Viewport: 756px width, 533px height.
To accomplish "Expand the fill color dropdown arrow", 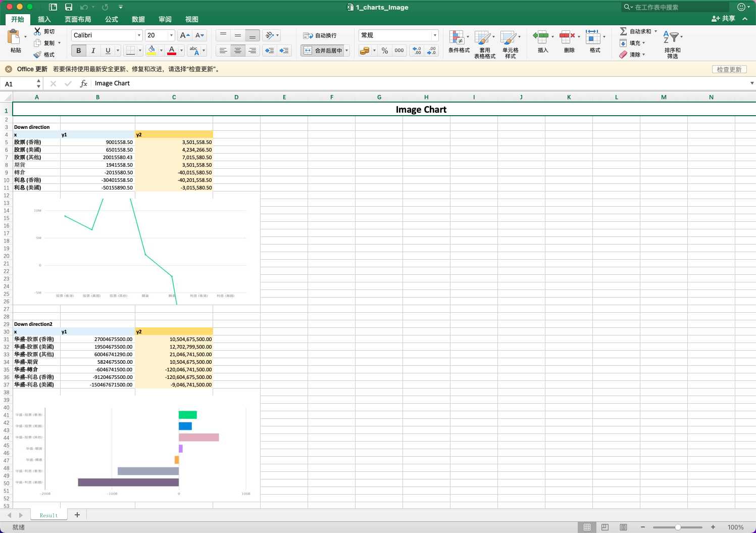I will point(161,51).
